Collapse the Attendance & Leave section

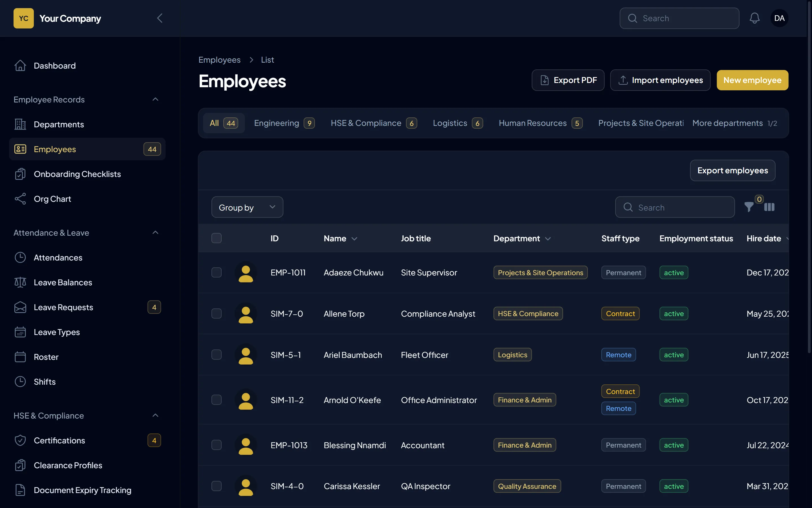[x=155, y=233]
